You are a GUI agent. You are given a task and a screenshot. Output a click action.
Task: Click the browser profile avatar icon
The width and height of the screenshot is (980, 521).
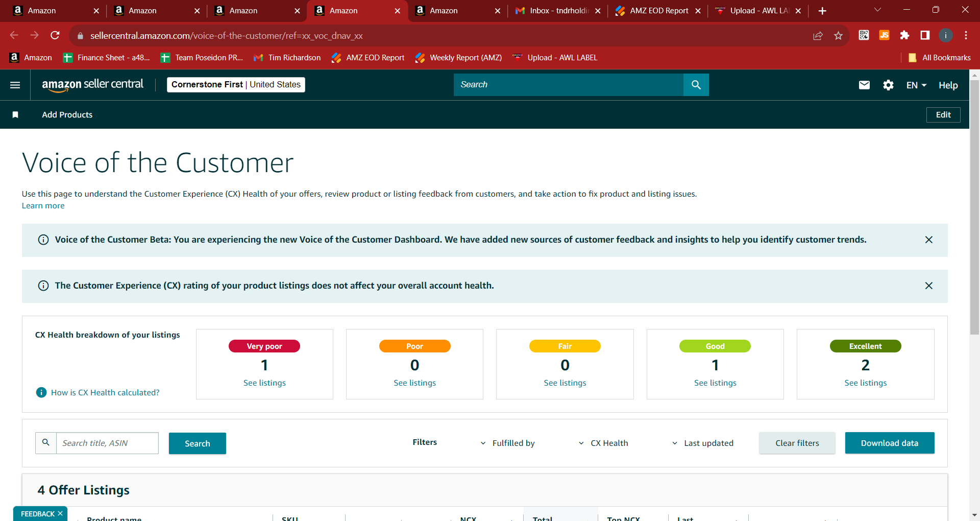click(945, 35)
